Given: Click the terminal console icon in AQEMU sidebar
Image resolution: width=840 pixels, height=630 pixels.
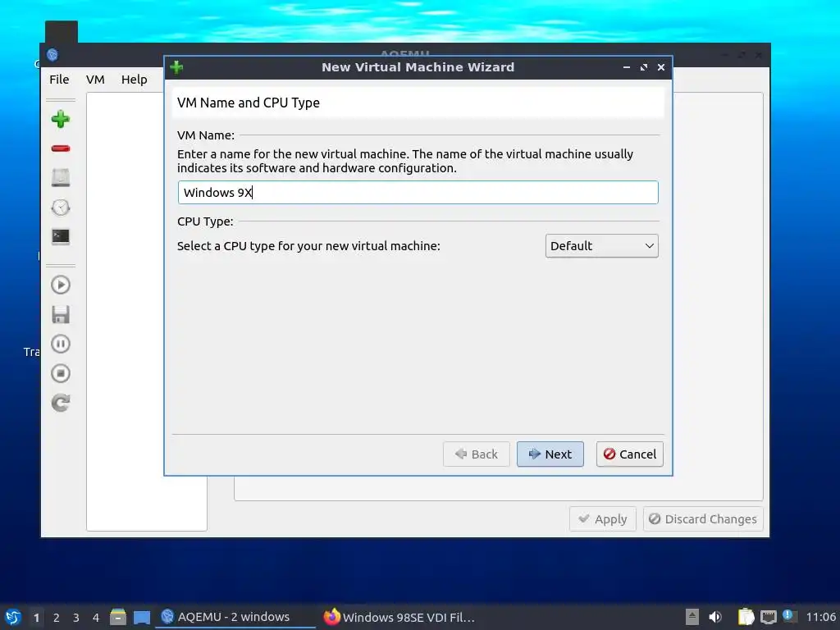Looking at the screenshot, I should click(x=61, y=237).
